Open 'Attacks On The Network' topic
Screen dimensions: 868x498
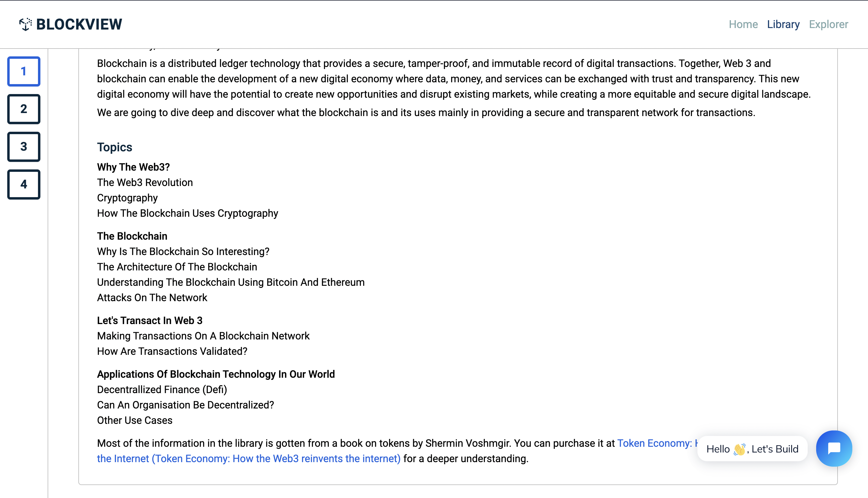(152, 298)
